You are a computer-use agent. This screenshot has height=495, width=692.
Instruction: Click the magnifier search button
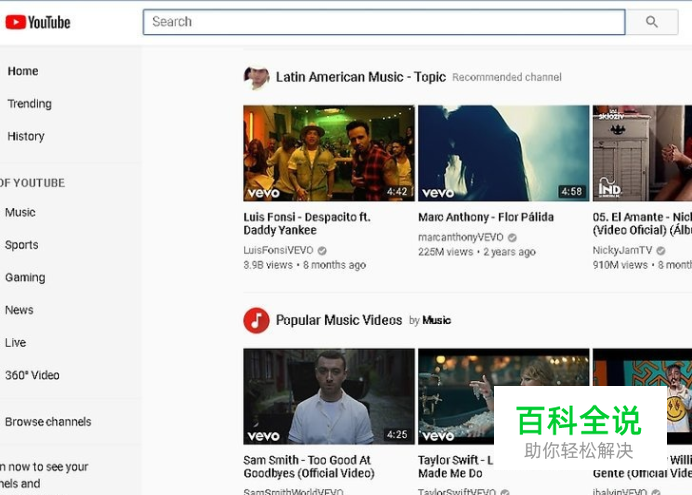pos(652,22)
